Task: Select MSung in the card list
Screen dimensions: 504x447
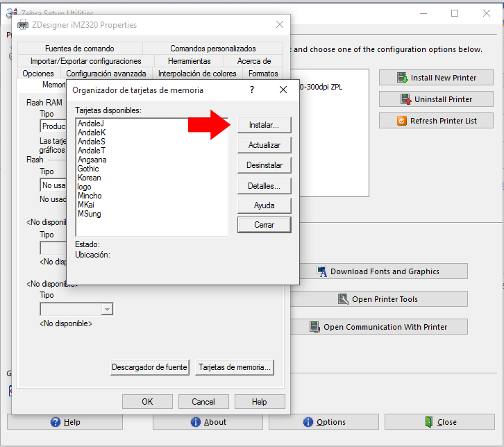Action: point(90,213)
